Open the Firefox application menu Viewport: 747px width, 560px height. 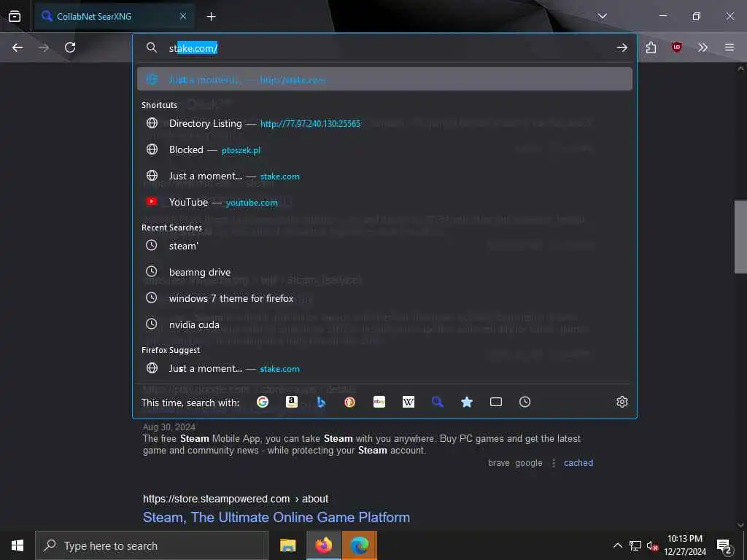[729, 47]
